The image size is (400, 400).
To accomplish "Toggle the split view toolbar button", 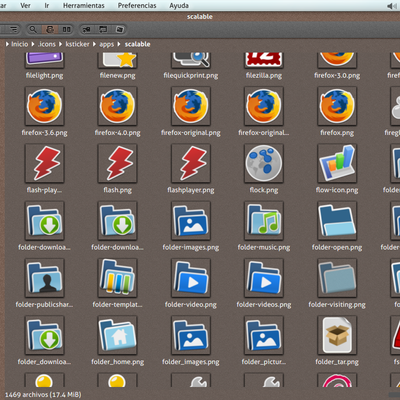I will [67, 30].
